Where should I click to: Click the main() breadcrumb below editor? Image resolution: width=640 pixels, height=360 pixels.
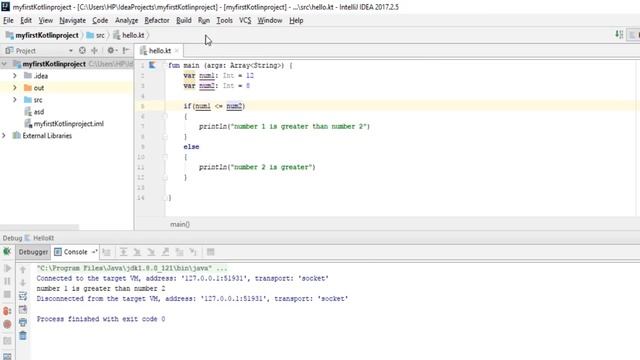coord(180,224)
